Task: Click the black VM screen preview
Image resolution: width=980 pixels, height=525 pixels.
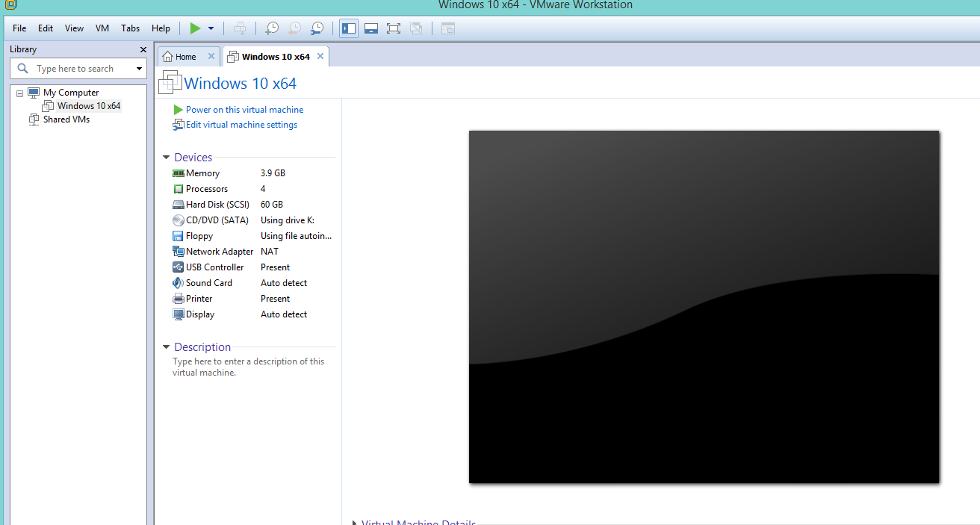Action: click(x=704, y=307)
